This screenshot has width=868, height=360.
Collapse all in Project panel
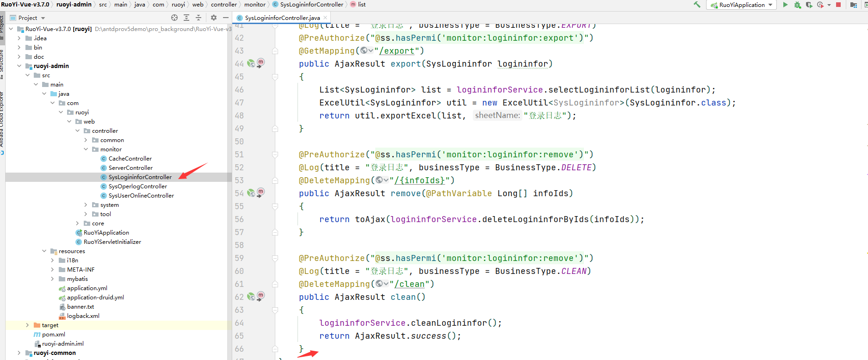click(198, 18)
